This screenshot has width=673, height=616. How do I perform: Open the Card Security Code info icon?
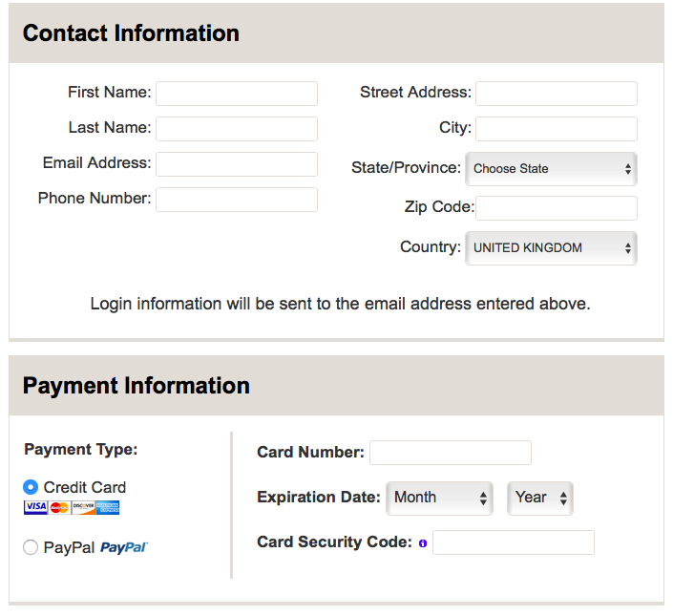(x=423, y=543)
